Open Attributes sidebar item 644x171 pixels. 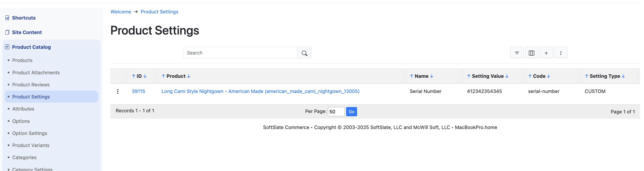(x=23, y=109)
